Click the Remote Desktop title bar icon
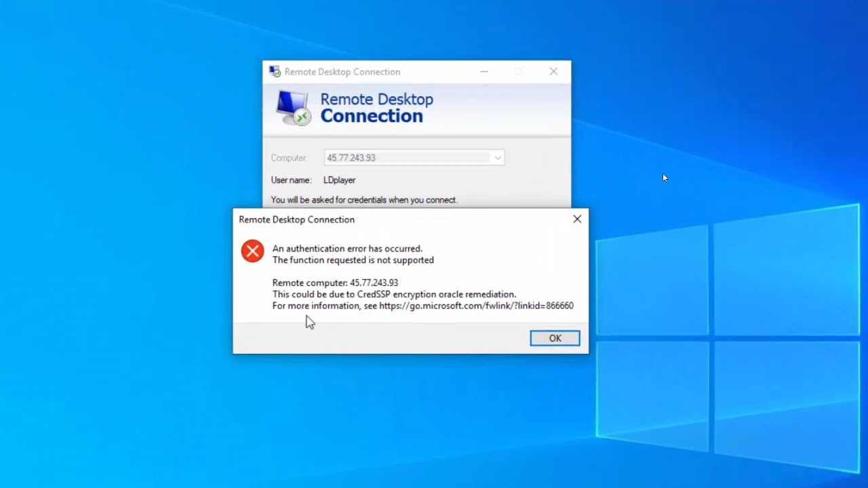 [275, 71]
